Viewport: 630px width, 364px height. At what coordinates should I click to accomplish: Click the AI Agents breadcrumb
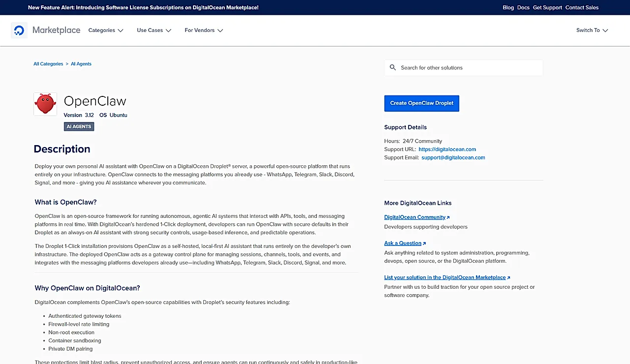[81, 64]
